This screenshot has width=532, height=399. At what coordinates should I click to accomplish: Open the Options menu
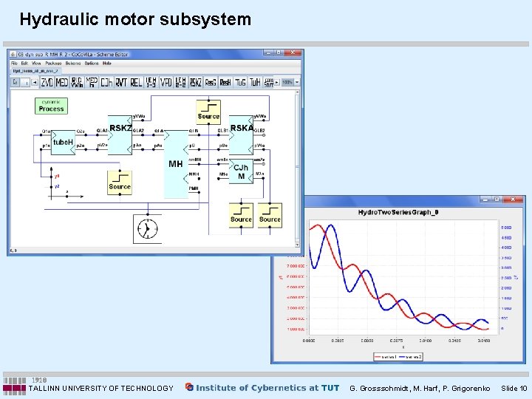coord(92,64)
